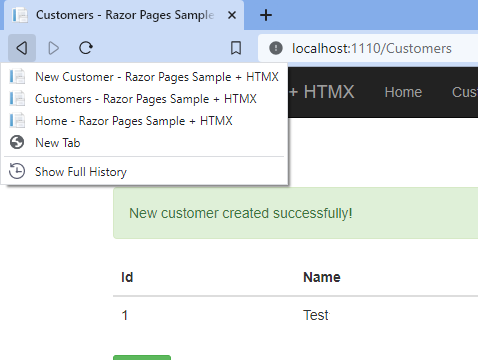The image size is (478, 360).
Task: Close the Customers tab
Action: (x=232, y=15)
